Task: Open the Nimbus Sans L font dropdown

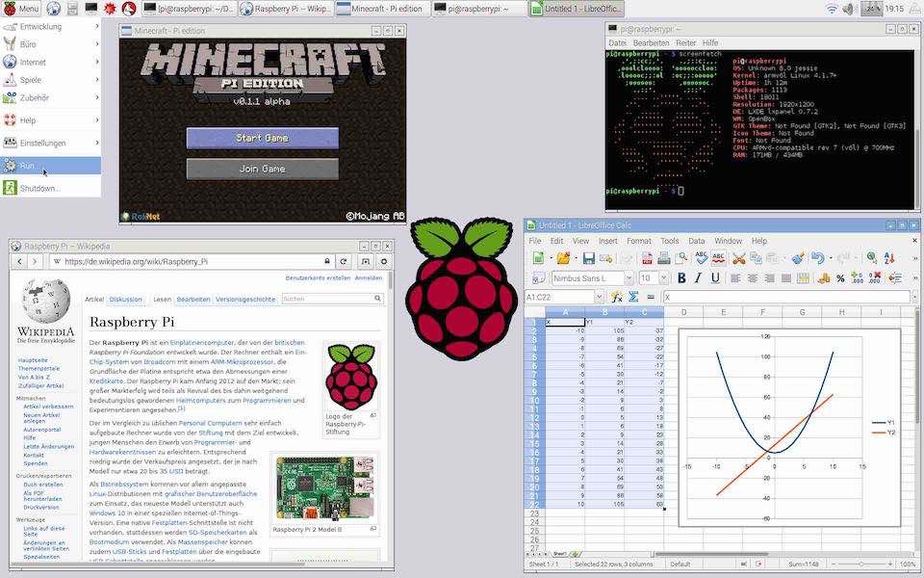Action: pos(629,278)
